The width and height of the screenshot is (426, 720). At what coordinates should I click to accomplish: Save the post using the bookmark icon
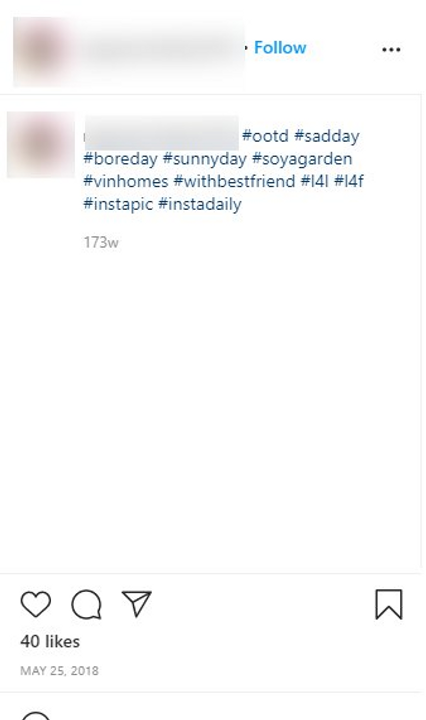click(389, 604)
